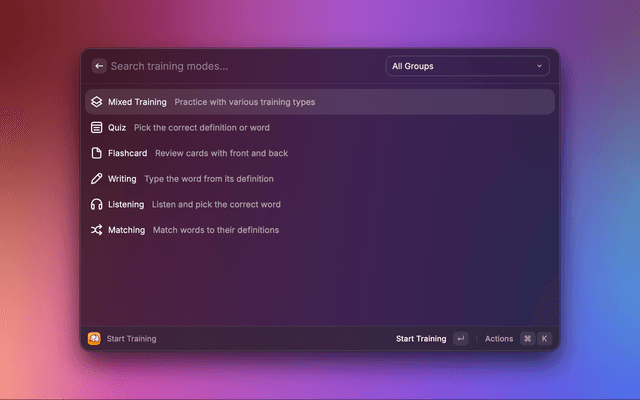This screenshot has width=640, height=400.
Task: Choose the Mixed Training mode row
Action: coord(320,102)
